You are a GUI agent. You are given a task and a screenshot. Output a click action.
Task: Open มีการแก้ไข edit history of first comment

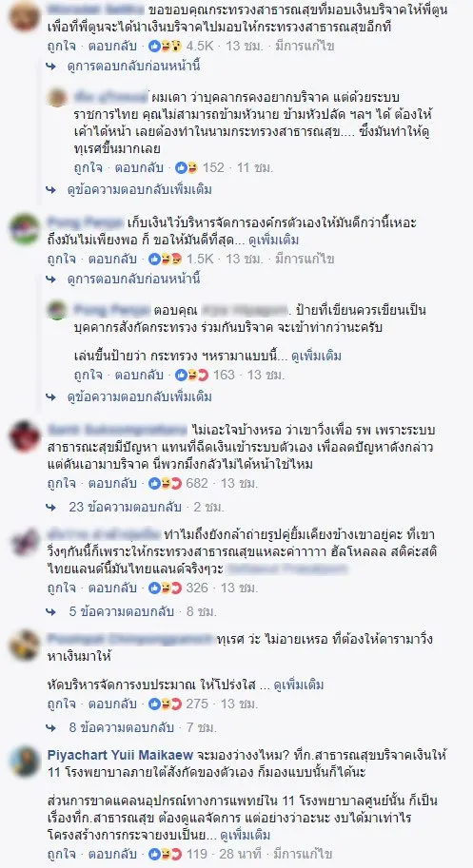pyautogui.click(x=305, y=46)
